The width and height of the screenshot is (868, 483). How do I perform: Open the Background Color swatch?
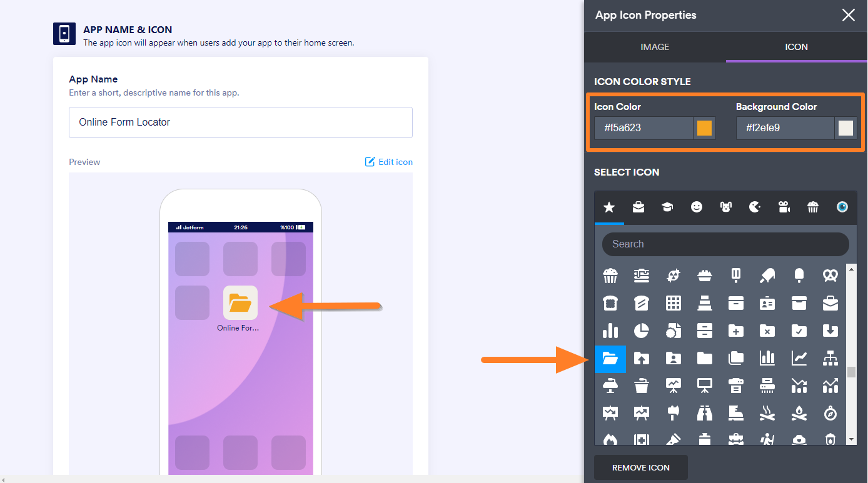coord(845,128)
